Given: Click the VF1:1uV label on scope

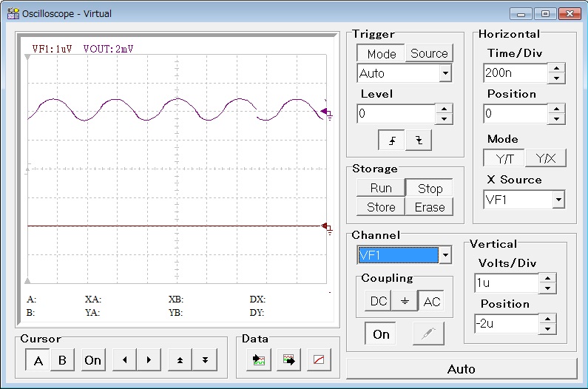Looking at the screenshot, I should [x=52, y=49].
